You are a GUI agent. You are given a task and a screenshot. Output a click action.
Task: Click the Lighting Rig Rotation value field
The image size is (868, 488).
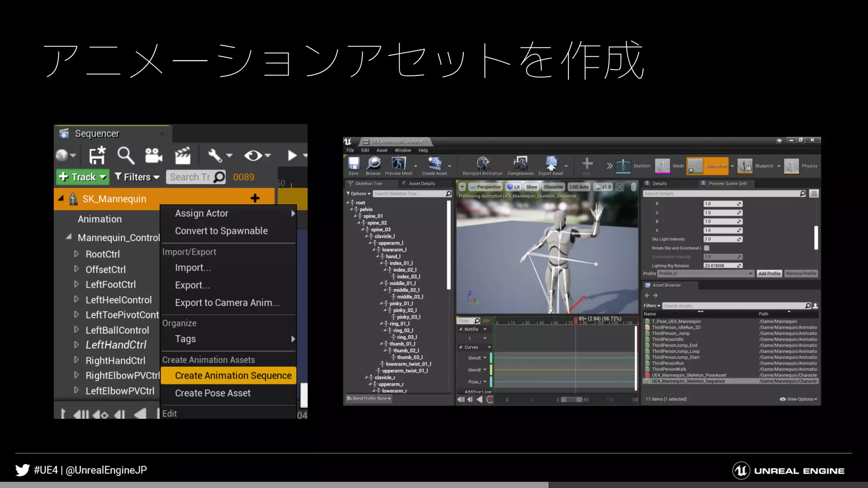(x=723, y=266)
